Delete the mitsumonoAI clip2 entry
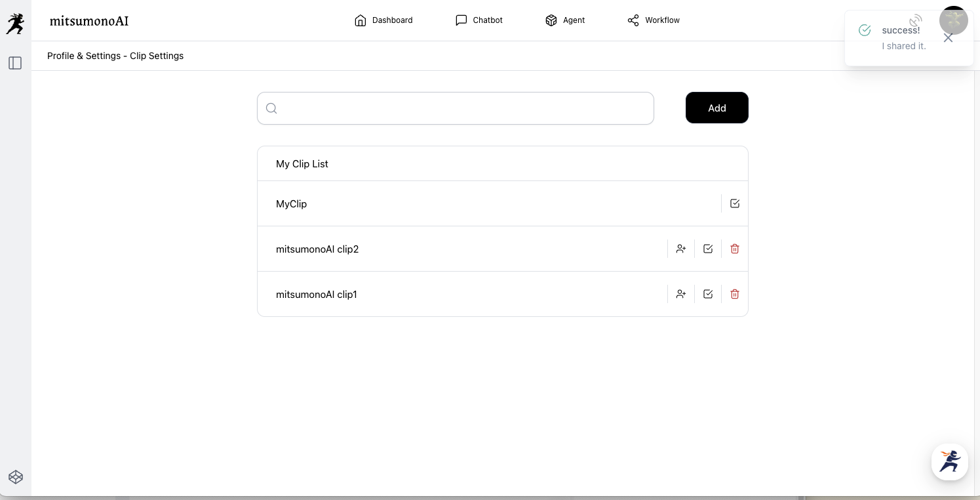 point(735,249)
